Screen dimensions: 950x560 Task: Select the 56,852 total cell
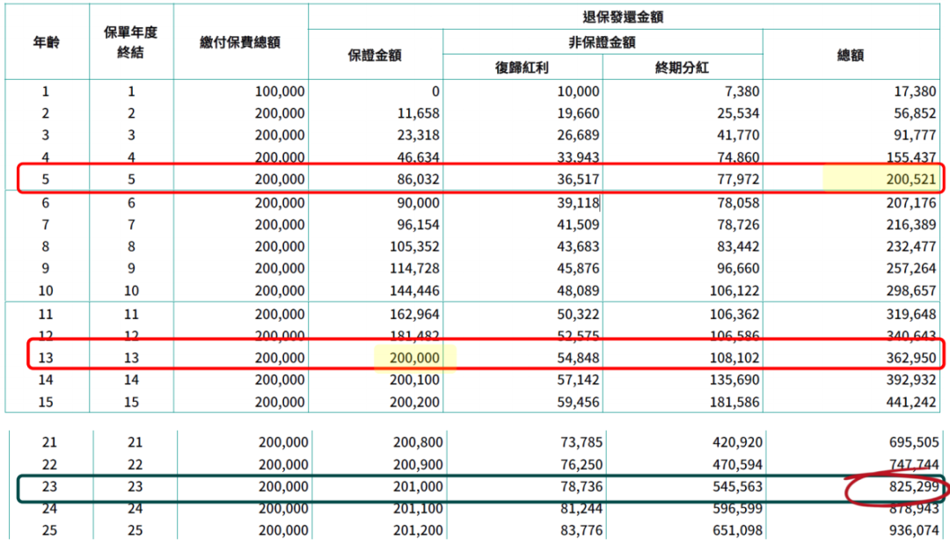[915, 113]
